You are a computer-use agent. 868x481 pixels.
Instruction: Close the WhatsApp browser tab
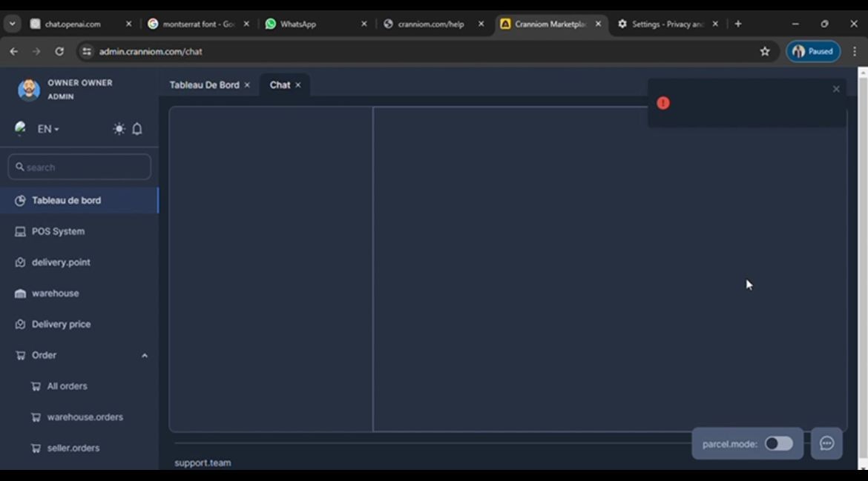pyautogui.click(x=364, y=24)
